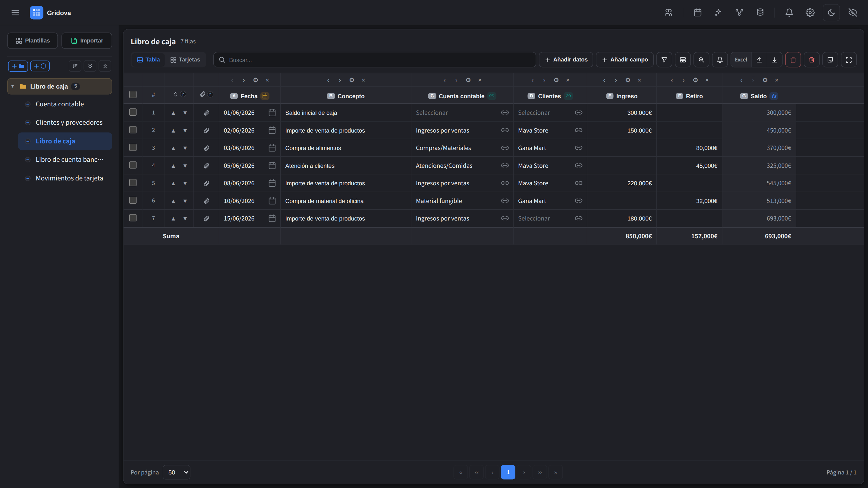Screen dimensions: 868x488
Task: Check the row 4 checkbox
Action: (133, 165)
